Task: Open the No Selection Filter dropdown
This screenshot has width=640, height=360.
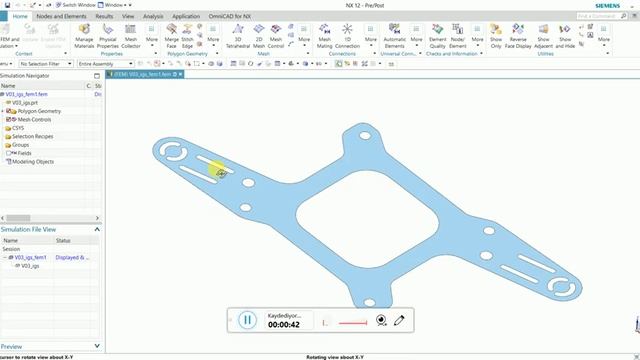Action: tap(46, 64)
